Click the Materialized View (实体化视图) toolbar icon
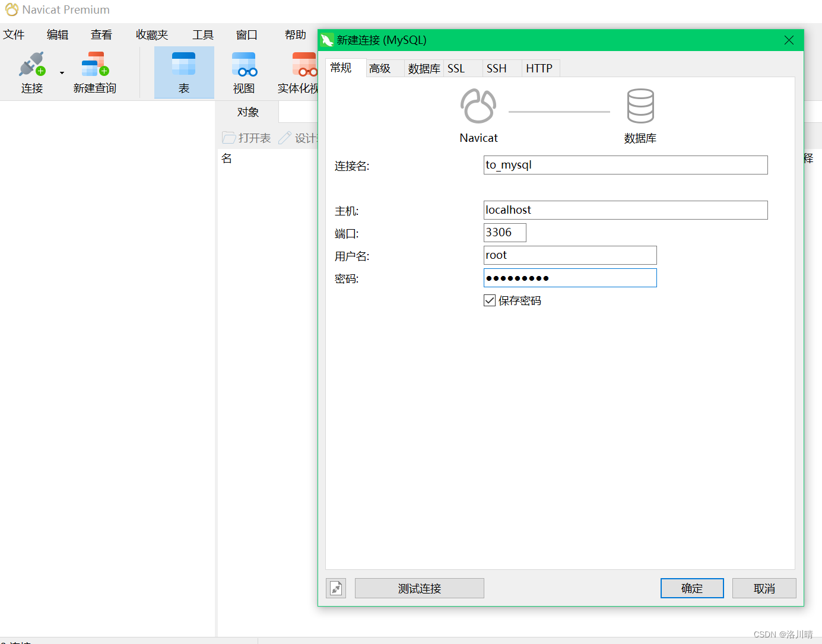Screen dimensions: 822x644 point(304,64)
